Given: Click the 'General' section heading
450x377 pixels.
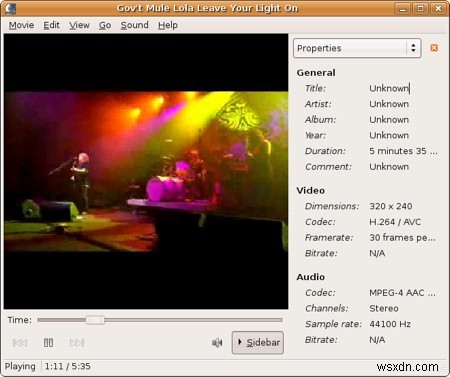Looking at the screenshot, I should [316, 73].
